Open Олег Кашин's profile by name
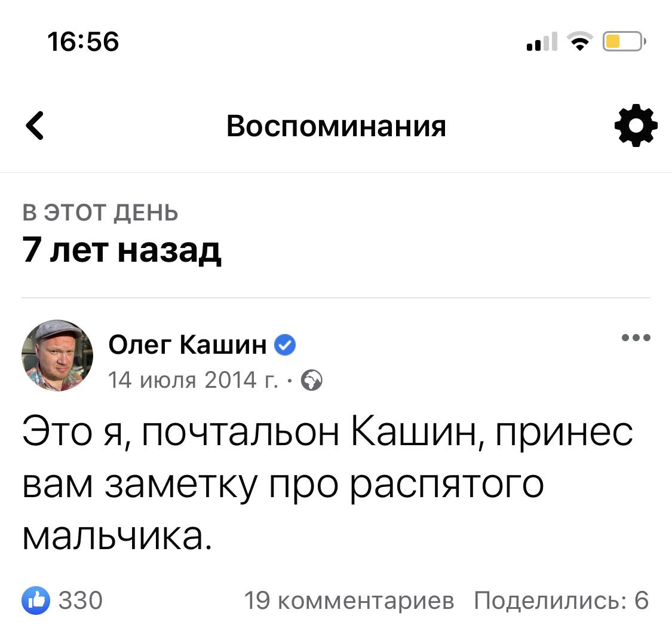Viewport: 672px width, 631px height. pyautogui.click(x=188, y=344)
